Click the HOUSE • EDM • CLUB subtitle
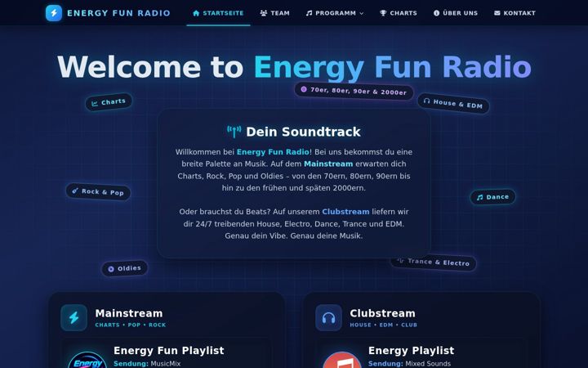Screen dimensions: 588x368 (383, 325)
